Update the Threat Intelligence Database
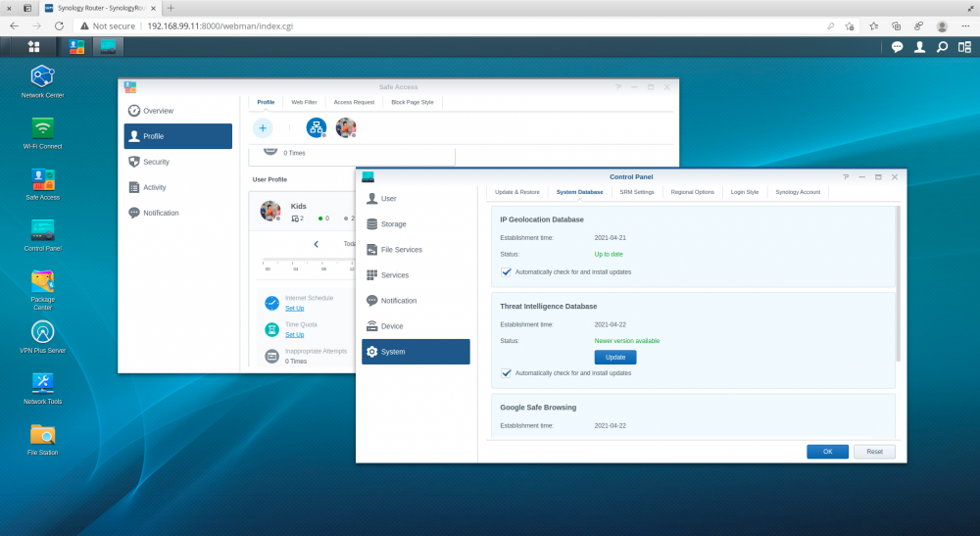The height and width of the screenshot is (536, 980). pos(615,358)
